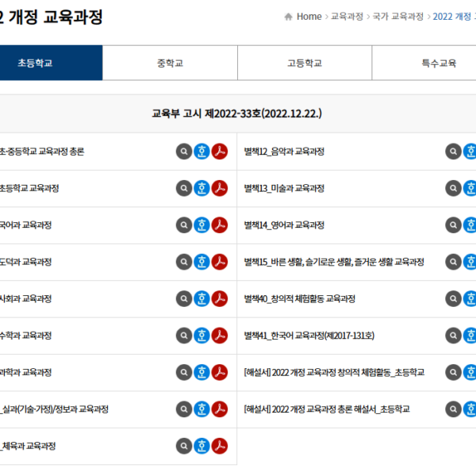Click 별책41_한국어 교육과정(제2017-131호) title
476x476 pixels.
pos(309,336)
